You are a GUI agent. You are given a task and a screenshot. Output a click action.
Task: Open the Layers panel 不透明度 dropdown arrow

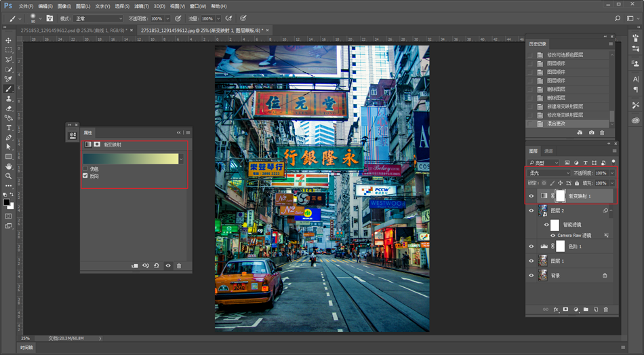612,173
